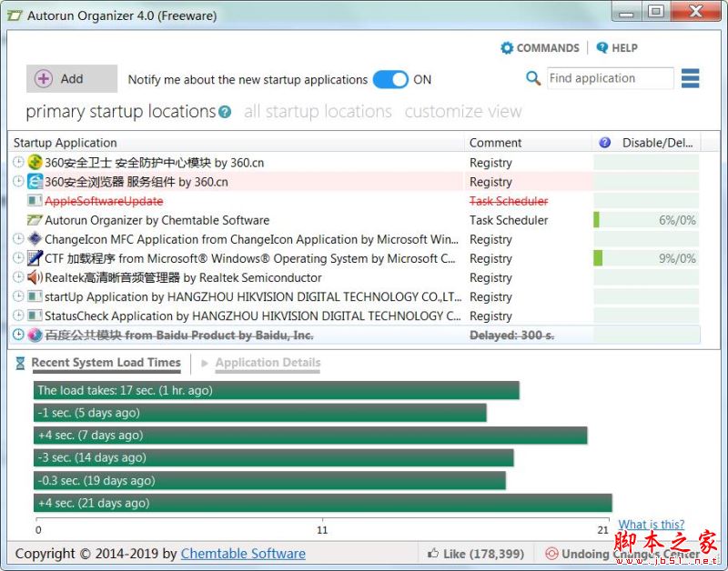The height and width of the screenshot is (571, 728).
Task: Click clock icon for CTF 加载程序 row
Action: (x=18, y=257)
